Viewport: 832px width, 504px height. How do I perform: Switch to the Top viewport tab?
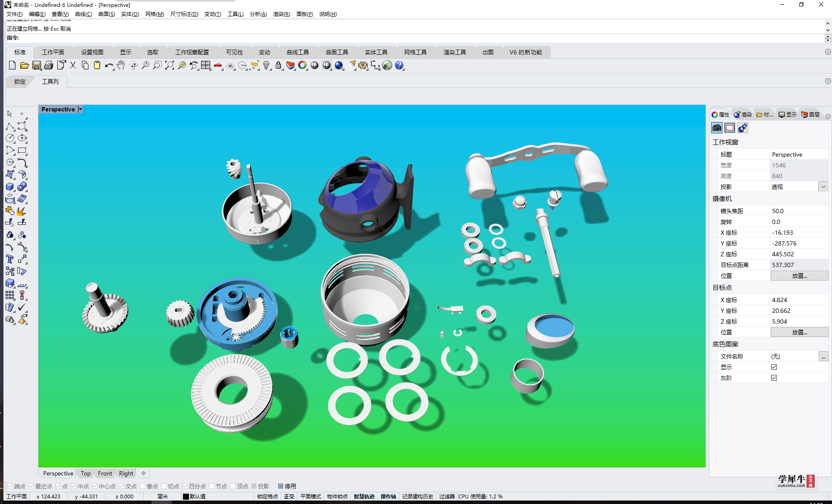[85, 473]
